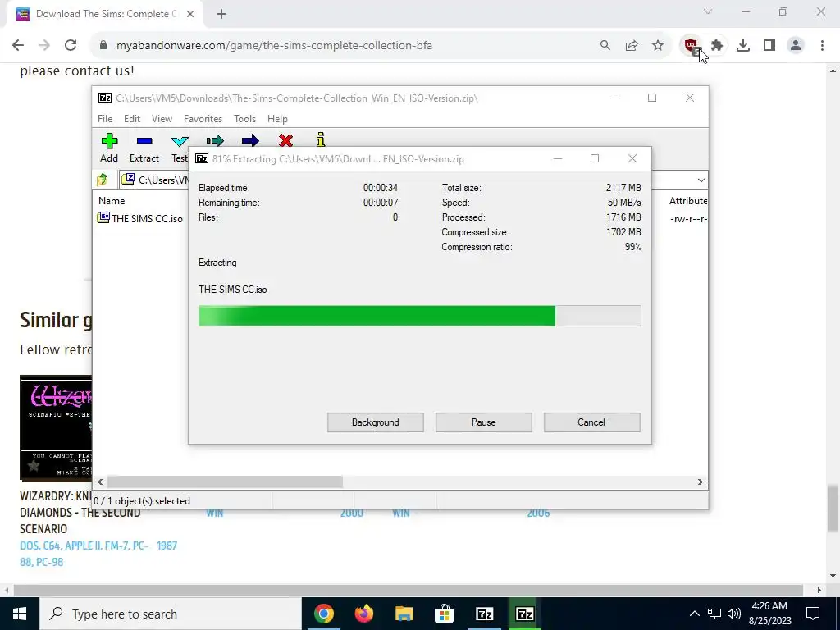Image resolution: width=840 pixels, height=630 pixels.
Task: Click the Name column header
Action: point(112,201)
